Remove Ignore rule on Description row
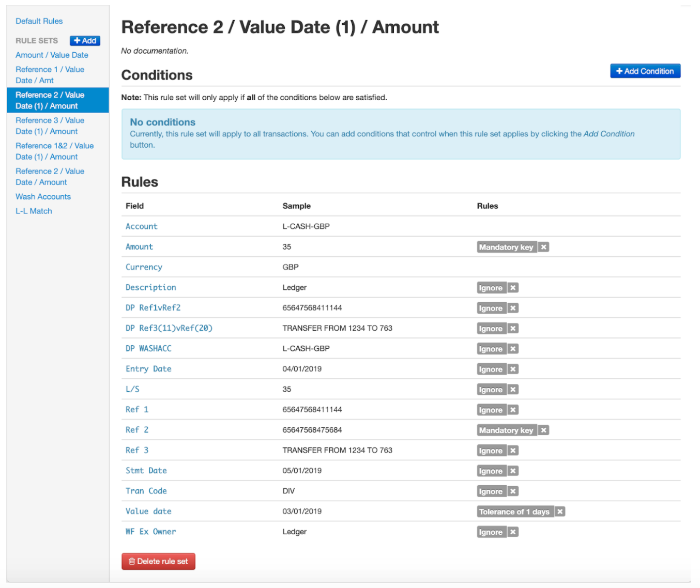The width and height of the screenshot is (700, 588). (513, 288)
